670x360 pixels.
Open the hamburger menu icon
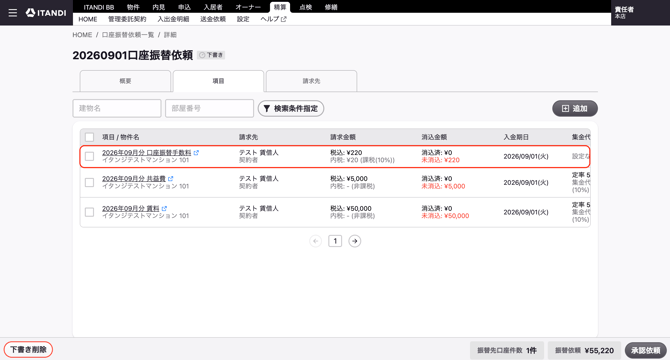click(x=13, y=13)
